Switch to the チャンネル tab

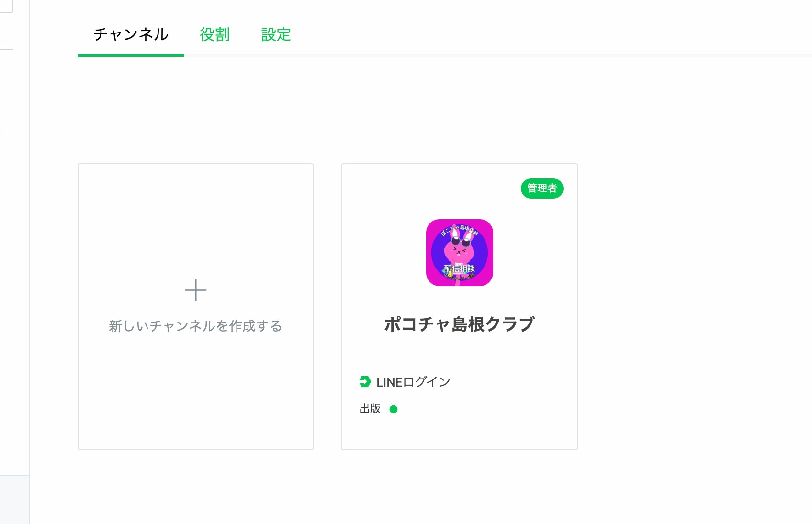click(x=131, y=34)
